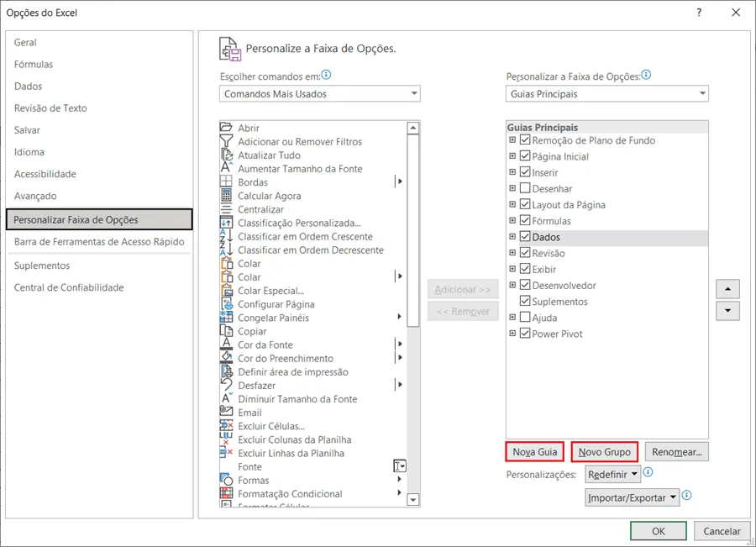Viewport: 756px width, 547px height.
Task: Click the Excluir Colunas da Planilha icon
Action: (226, 439)
